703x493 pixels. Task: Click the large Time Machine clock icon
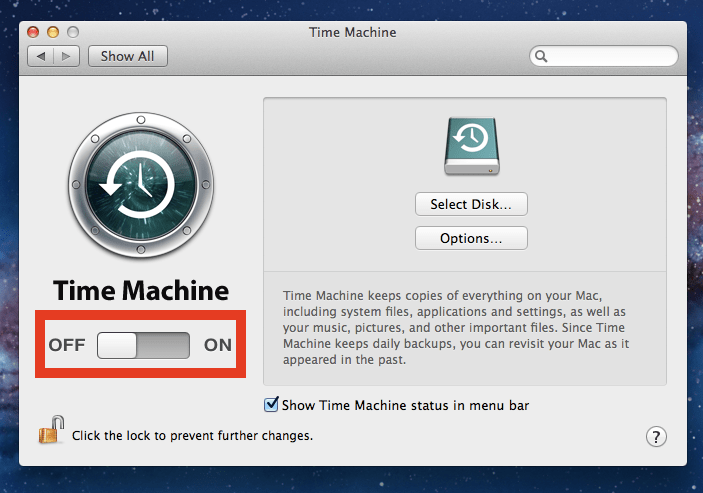[141, 185]
